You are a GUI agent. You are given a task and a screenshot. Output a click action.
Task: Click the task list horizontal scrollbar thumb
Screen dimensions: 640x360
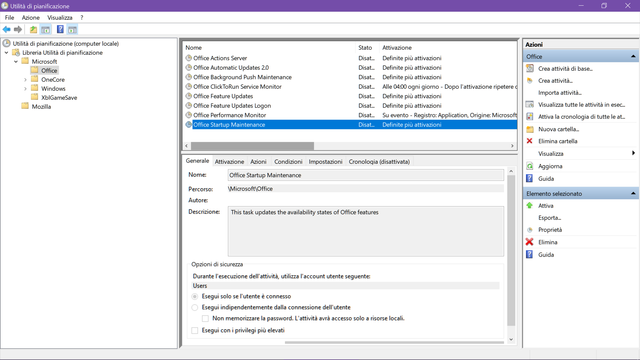click(252, 146)
